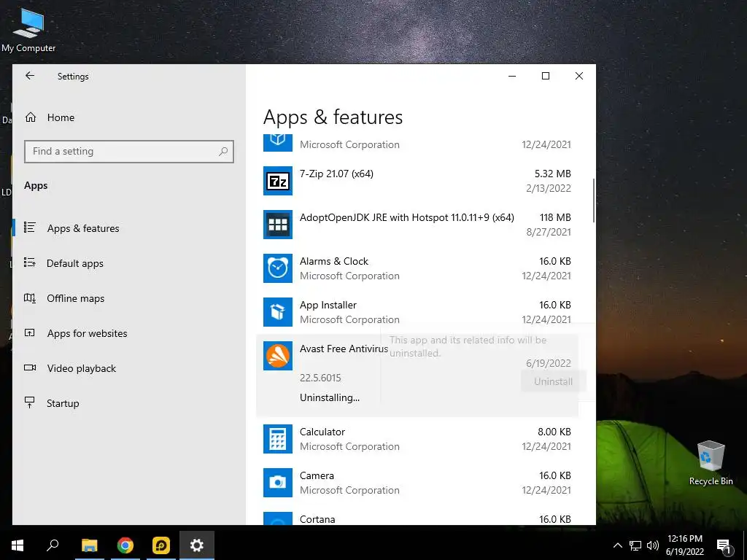Click the taskbar clock showing 12:16 PM
Screen dimensions: 747x560
684,545
